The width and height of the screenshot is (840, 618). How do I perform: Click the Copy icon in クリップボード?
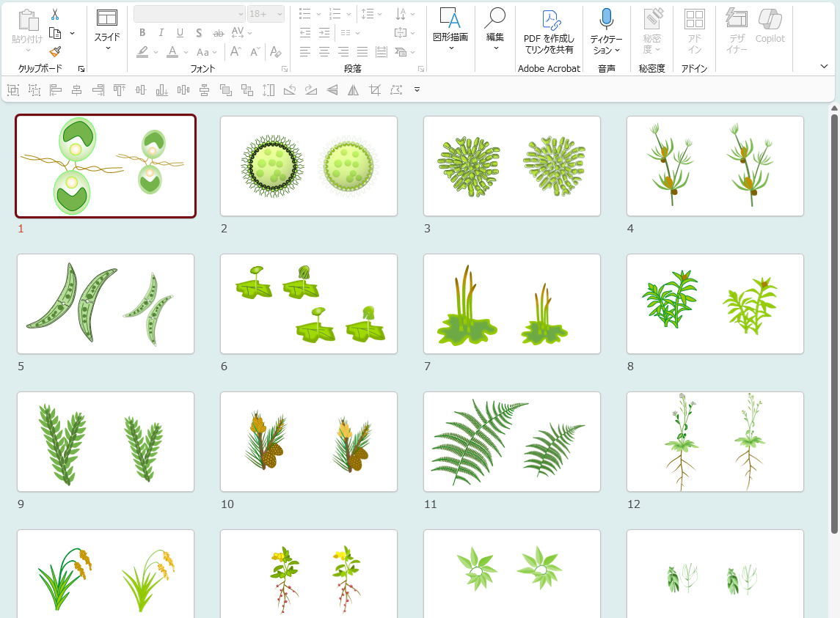55,33
